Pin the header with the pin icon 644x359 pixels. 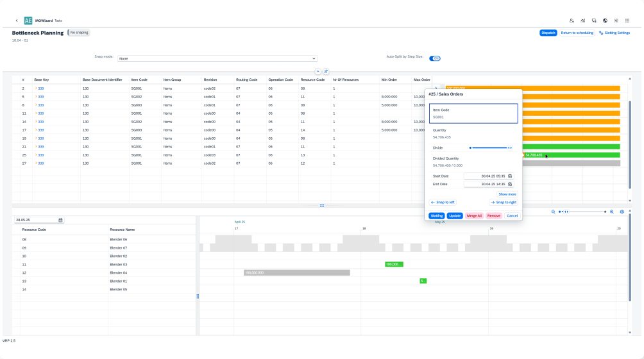(x=326, y=71)
